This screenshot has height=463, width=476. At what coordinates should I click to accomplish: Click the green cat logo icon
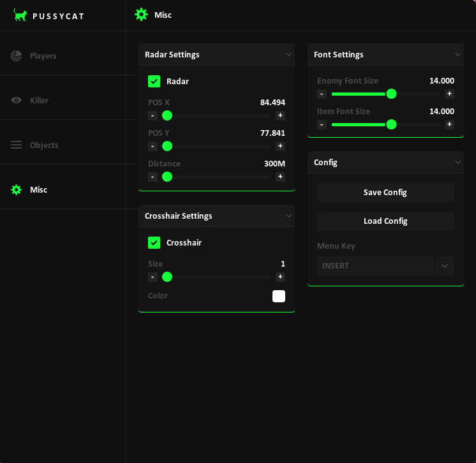20,15
